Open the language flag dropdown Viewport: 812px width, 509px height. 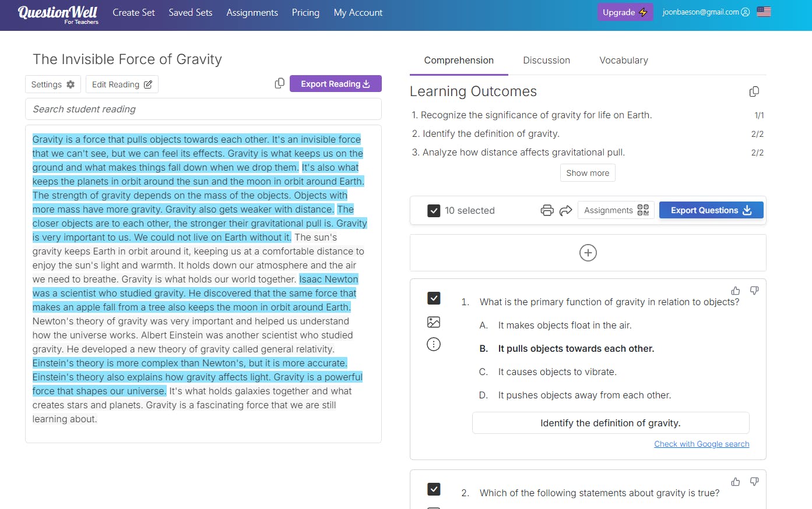point(764,12)
